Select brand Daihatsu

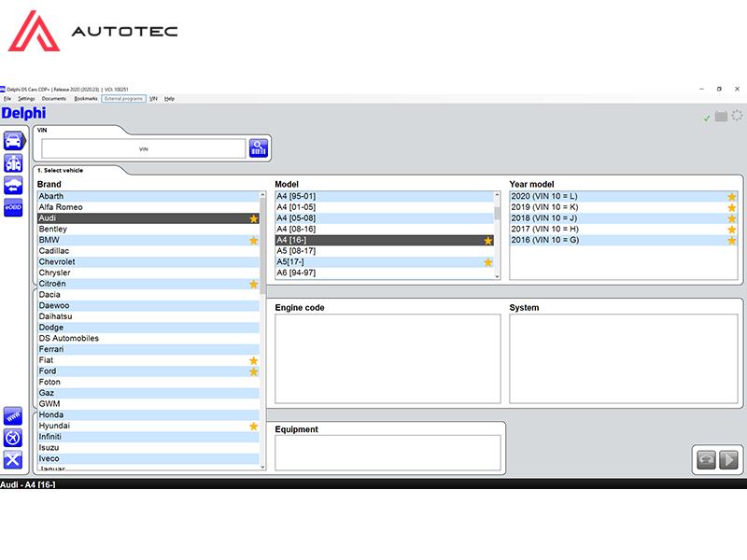(148, 316)
